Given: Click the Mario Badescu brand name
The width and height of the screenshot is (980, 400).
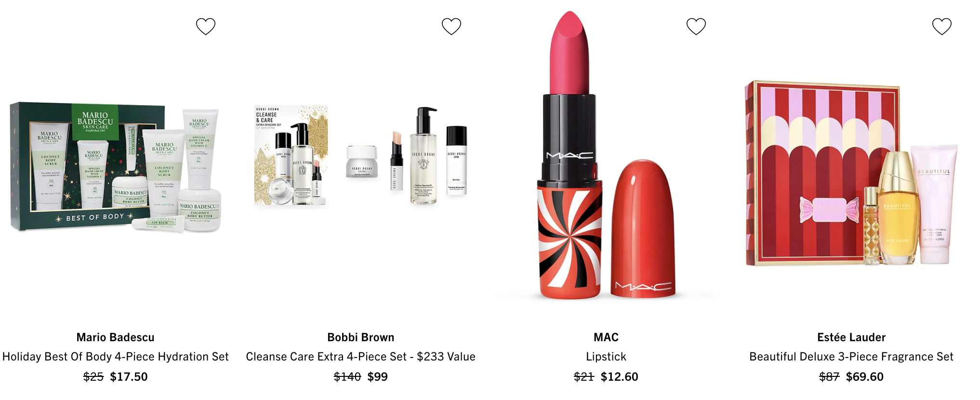Looking at the screenshot, I should (x=116, y=337).
